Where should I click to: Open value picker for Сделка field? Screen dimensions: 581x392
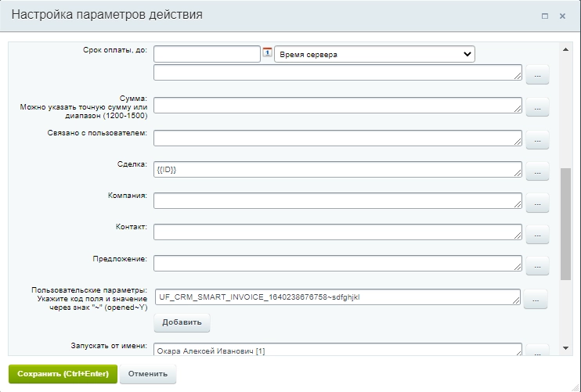536,171
